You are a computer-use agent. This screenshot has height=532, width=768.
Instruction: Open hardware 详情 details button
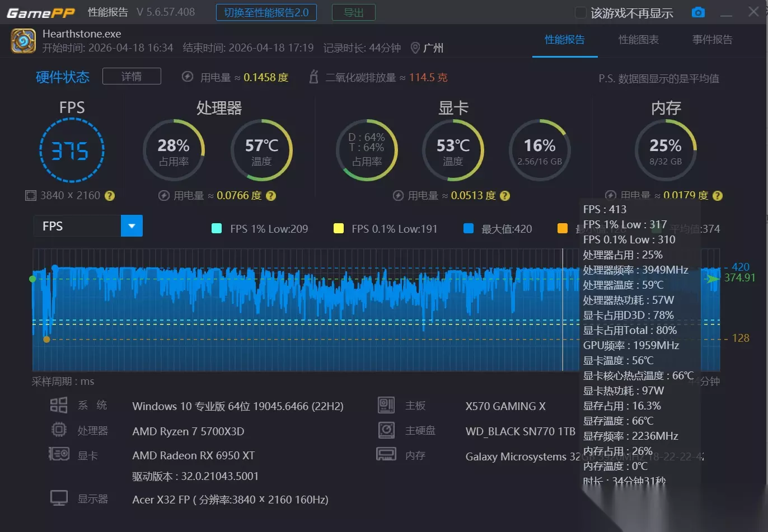tap(132, 76)
